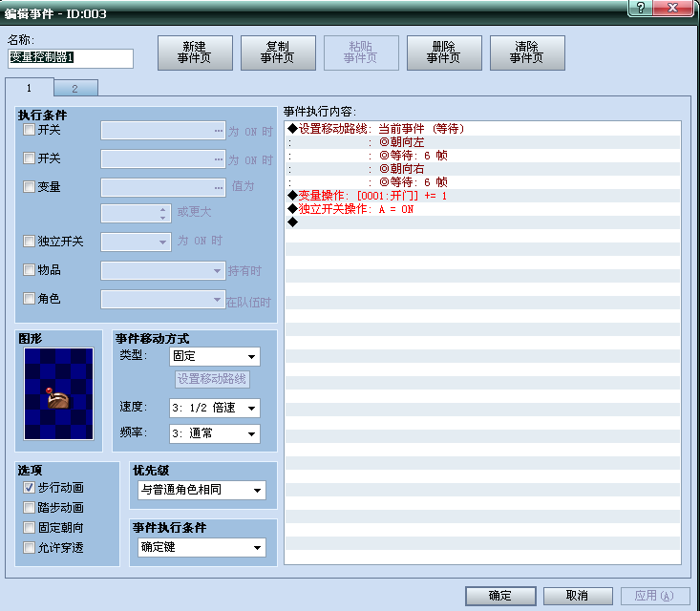Open the 速度 speed dropdown
Viewport: 700px width, 611px height.
[x=215, y=409]
